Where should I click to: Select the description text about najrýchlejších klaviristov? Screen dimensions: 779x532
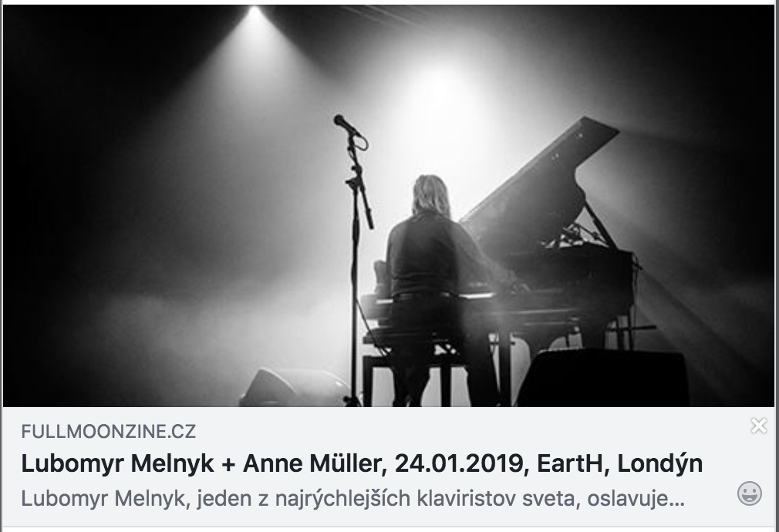353,498
